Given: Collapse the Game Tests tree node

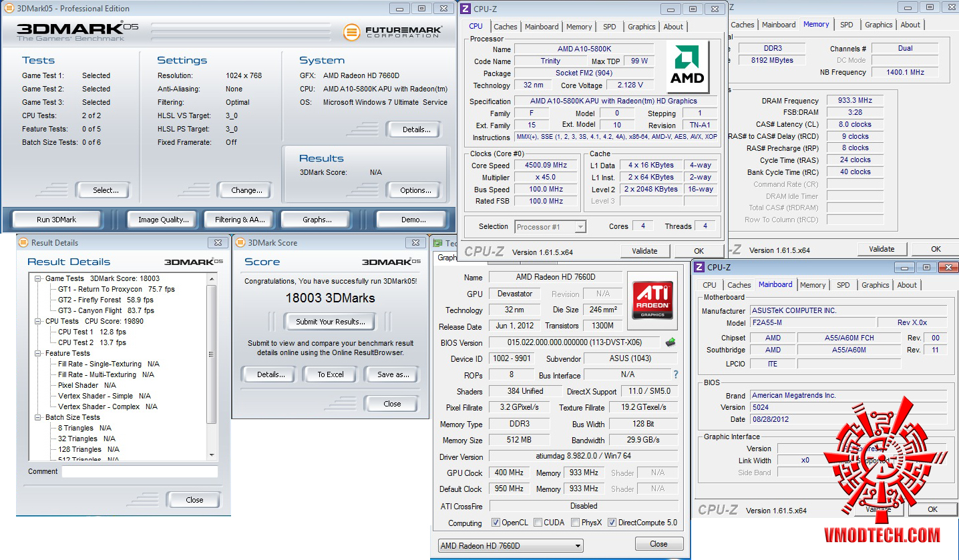Looking at the screenshot, I should pos(39,278).
